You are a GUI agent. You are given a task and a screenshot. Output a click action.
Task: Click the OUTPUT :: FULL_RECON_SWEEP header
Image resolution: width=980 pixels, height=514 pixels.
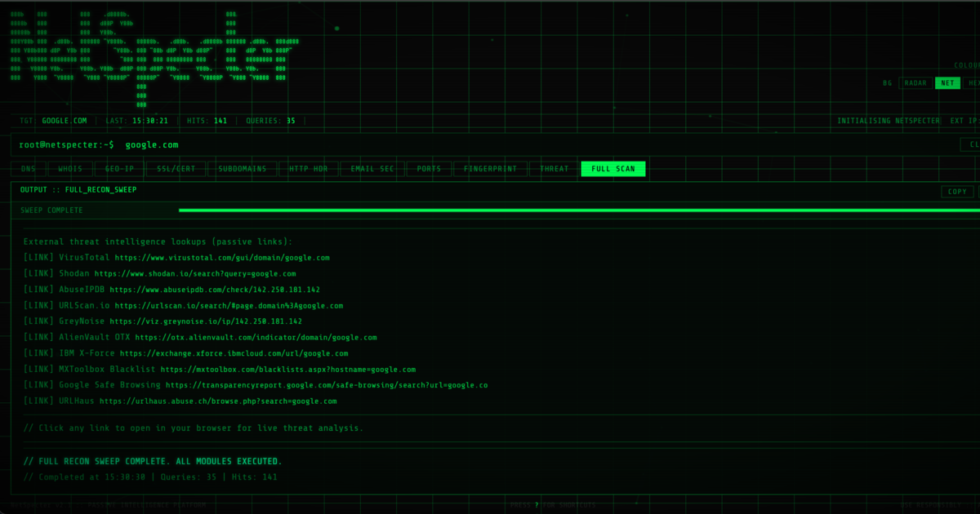pos(78,189)
